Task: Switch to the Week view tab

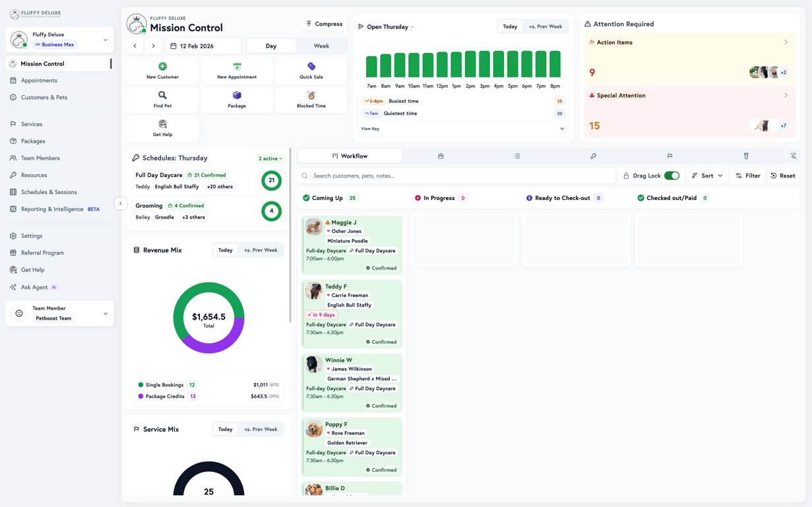Action: [321, 46]
